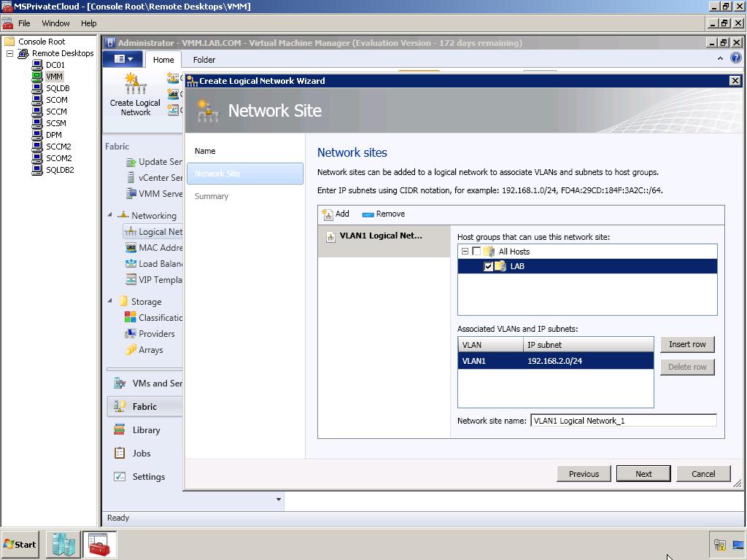Add a new network site
This screenshot has width=747, height=560.
tap(336, 214)
